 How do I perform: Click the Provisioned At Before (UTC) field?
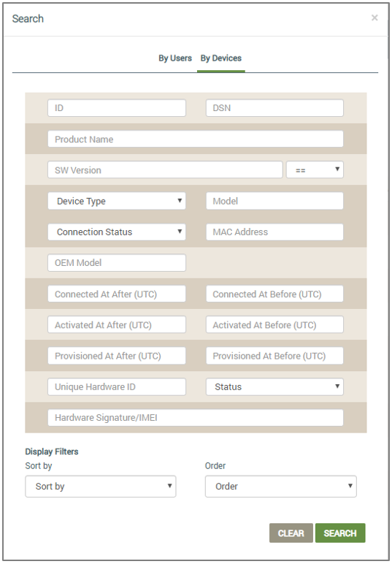274,356
